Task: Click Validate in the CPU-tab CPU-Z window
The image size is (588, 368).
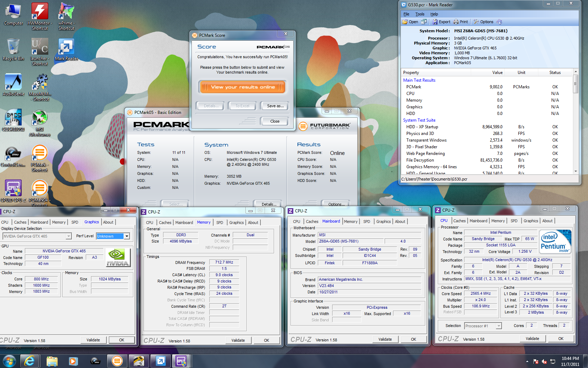Action: [x=532, y=339]
